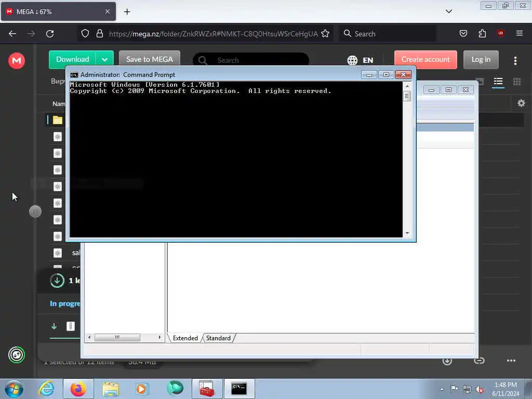Click the Firefox tracking protection shield icon
Image resolution: width=532 pixels, height=399 pixels.
coord(85,33)
